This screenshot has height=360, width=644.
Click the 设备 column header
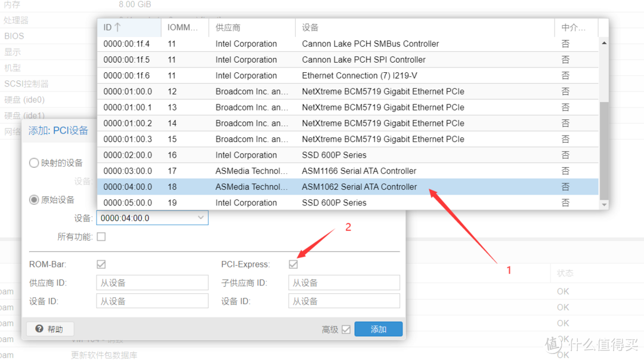tap(424, 27)
